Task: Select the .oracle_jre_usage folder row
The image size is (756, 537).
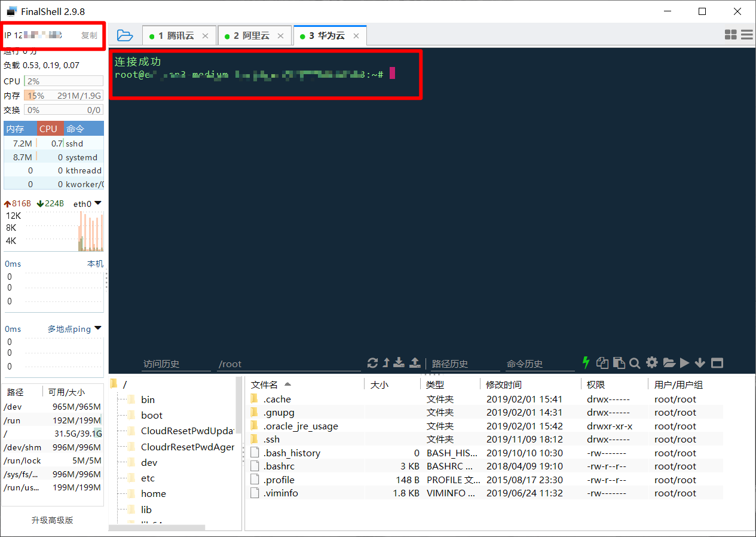Action: pos(484,426)
